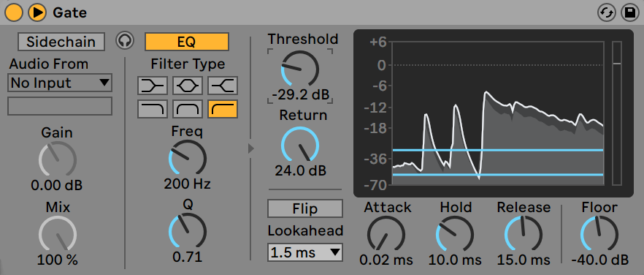Image resolution: width=644 pixels, height=275 pixels.
Task: Click the 10.0 ms hold value
Action: [x=455, y=260]
